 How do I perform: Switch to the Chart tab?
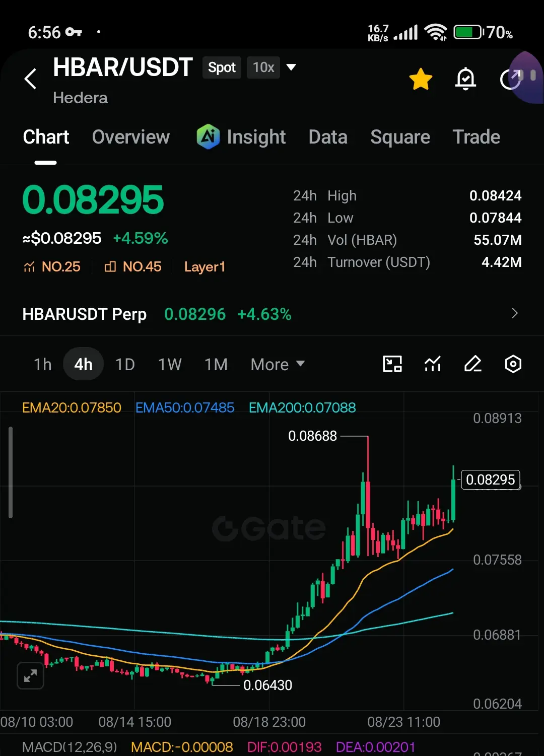pos(46,137)
